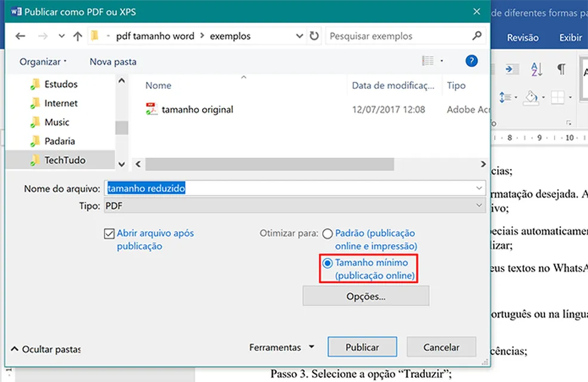The height and width of the screenshot is (382, 588).
Task: Sort by the Tipo column header
Action: pos(456,85)
